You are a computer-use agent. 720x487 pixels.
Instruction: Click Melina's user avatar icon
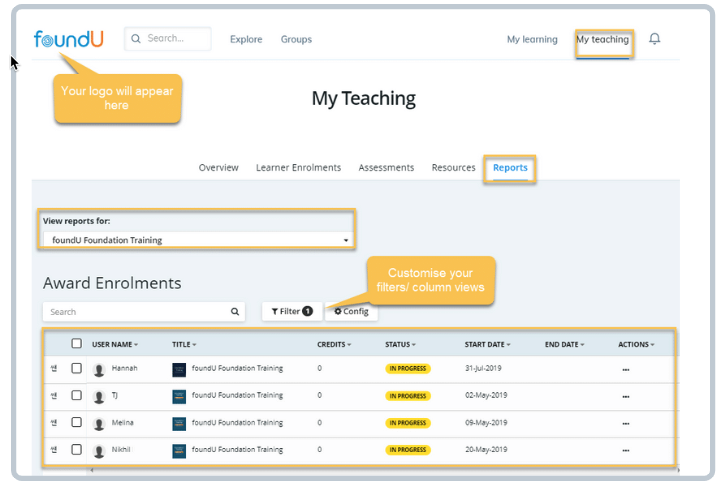tap(99, 423)
